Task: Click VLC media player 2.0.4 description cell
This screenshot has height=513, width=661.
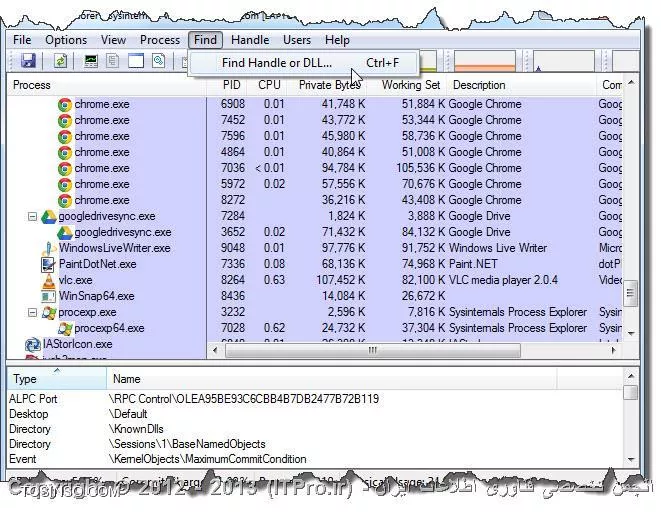Action: 503,280
